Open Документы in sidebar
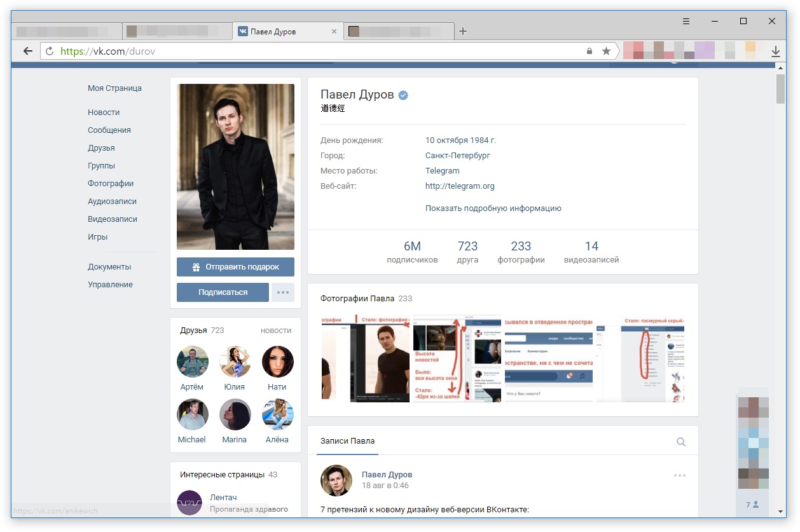800x532 pixels. (x=109, y=267)
